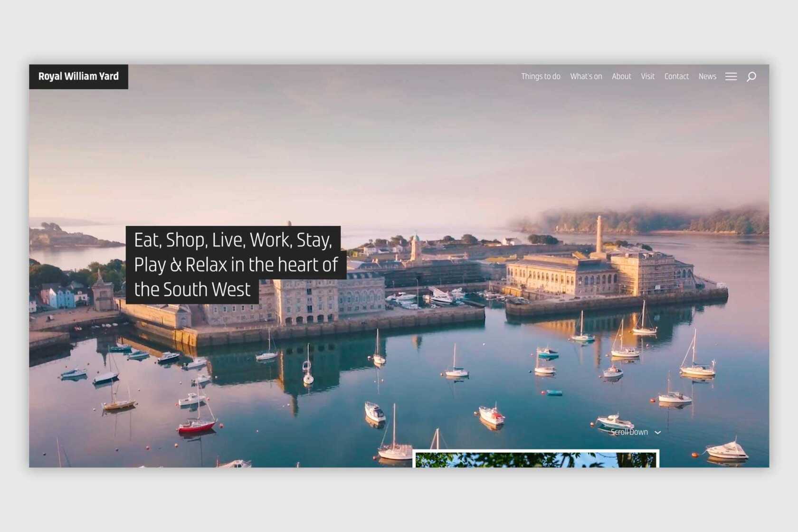Click the tall stone chimney tower
798x532 pixels.
[599, 234]
